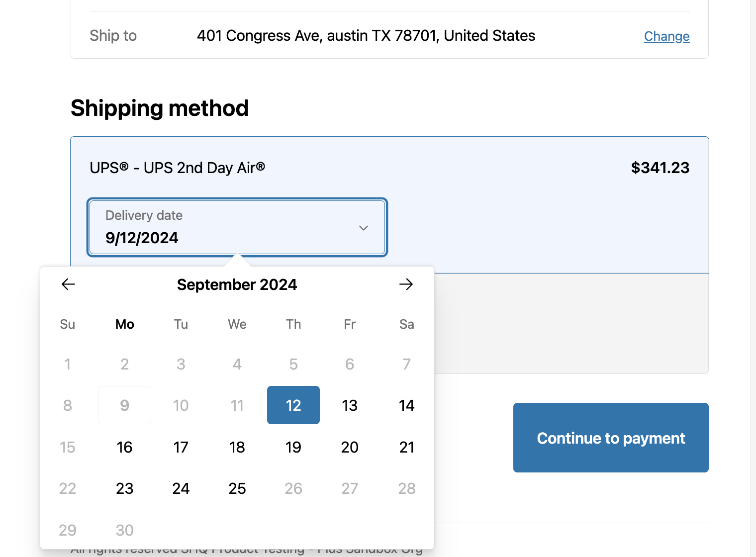The height and width of the screenshot is (557, 756).
Task: Pick September 23 in the date picker
Action: pos(124,488)
